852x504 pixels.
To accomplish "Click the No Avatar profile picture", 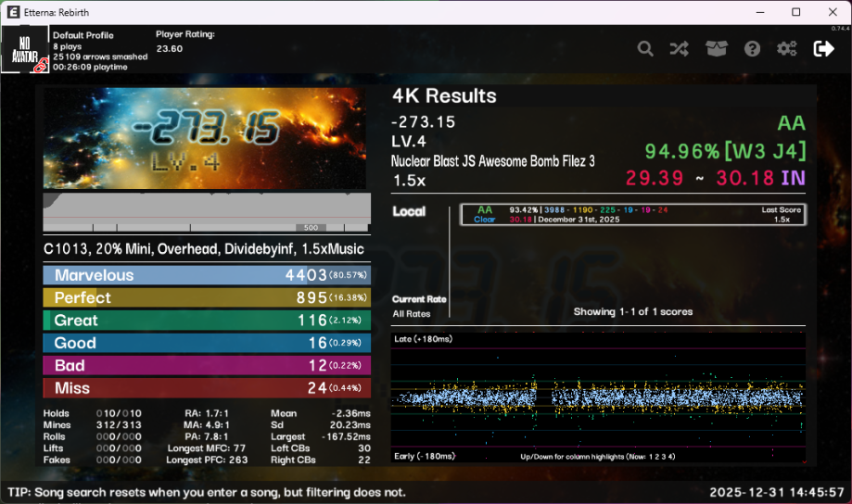I will [25, 49].
